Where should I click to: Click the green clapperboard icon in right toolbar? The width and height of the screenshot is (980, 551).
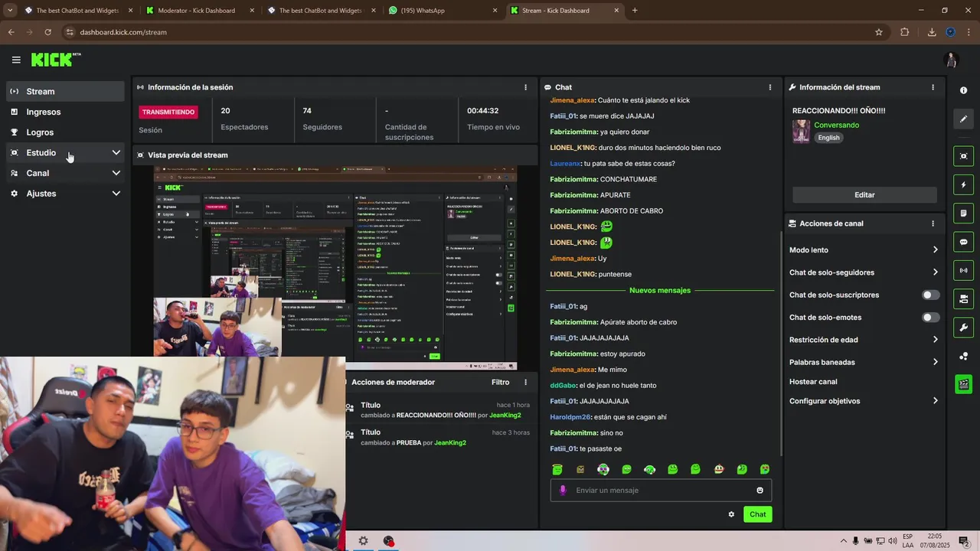tap(963, 384)
